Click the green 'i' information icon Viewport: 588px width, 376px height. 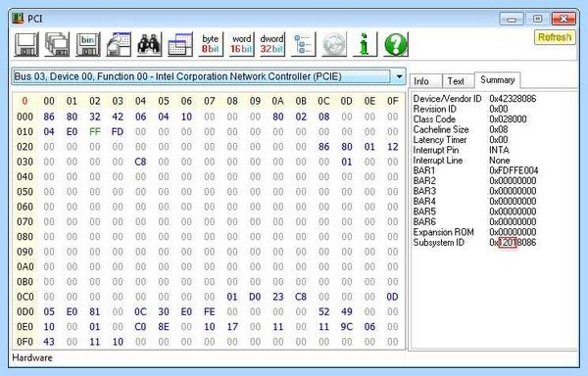(x=365, y=45)
